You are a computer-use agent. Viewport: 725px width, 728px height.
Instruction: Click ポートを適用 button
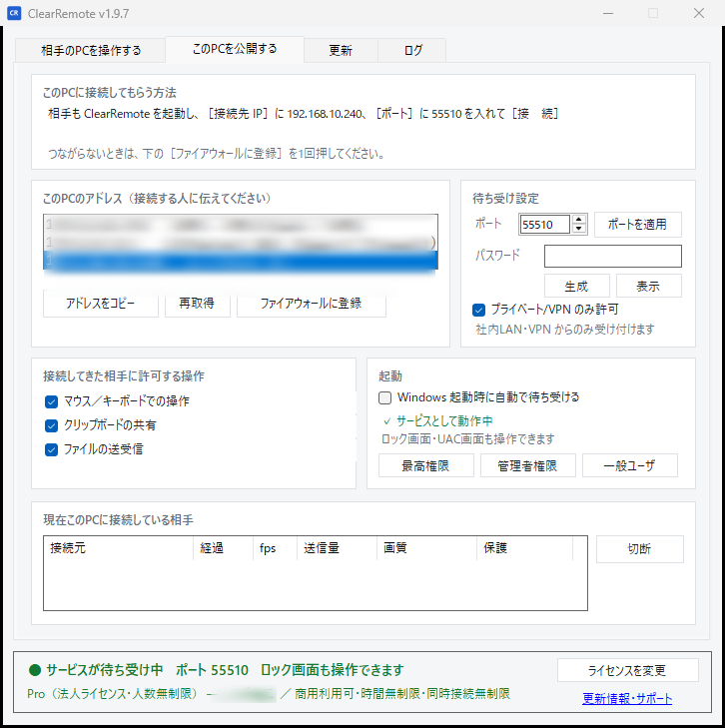[638, 225]
